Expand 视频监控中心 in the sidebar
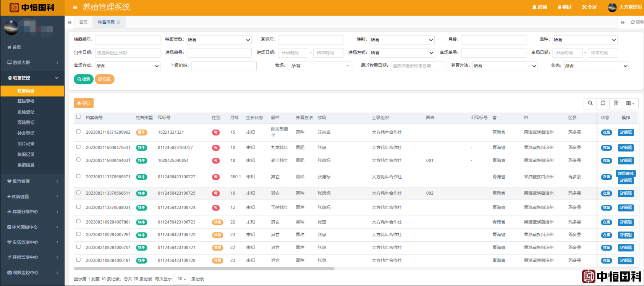Viewport: 644px width, 286px height. pos(32,273)
